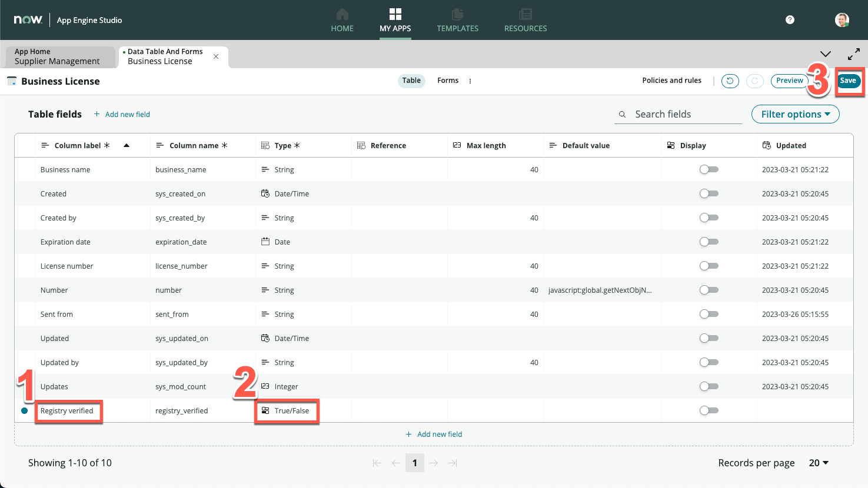Screen dimensions: 868x488
Task: Open the TEMPLATES navigation item
Action: pyautogui.click(x=457, y=20)
